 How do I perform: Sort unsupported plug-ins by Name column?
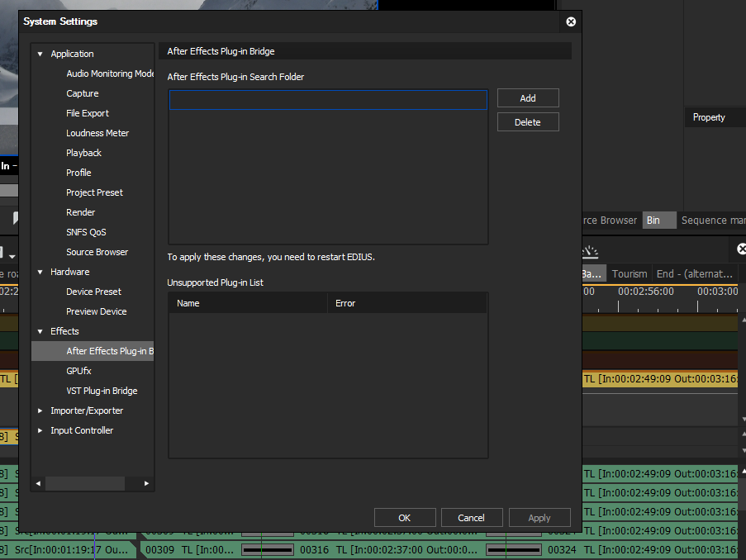coord(248,304)
